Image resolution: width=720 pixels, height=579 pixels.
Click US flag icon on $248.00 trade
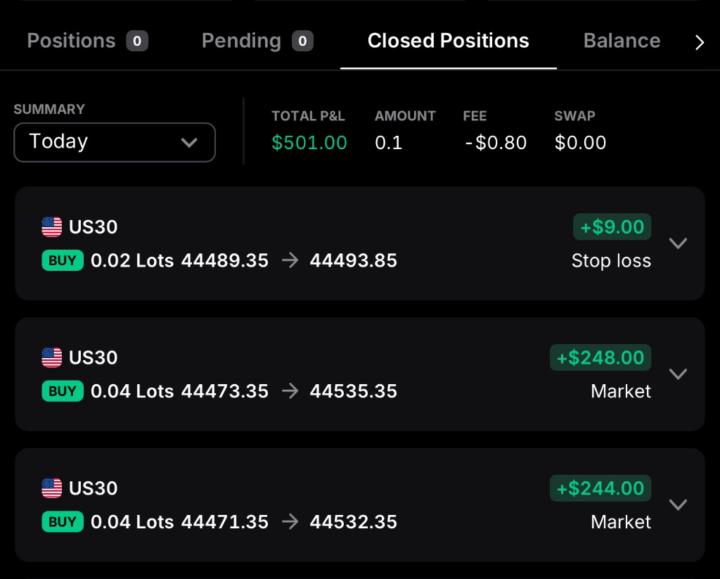[x=52, y=358]
